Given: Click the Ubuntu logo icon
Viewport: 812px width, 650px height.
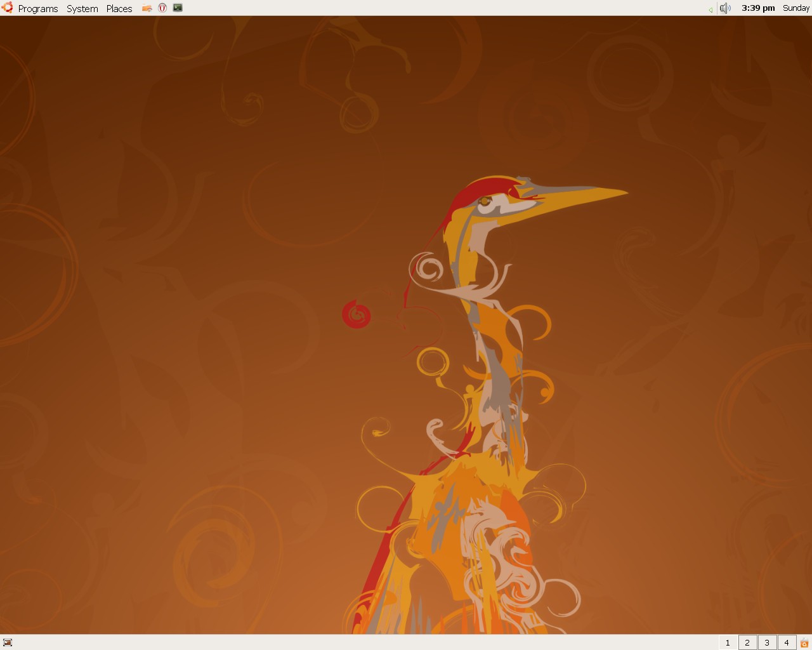Looking at the screenshot, I should [8, 8].
